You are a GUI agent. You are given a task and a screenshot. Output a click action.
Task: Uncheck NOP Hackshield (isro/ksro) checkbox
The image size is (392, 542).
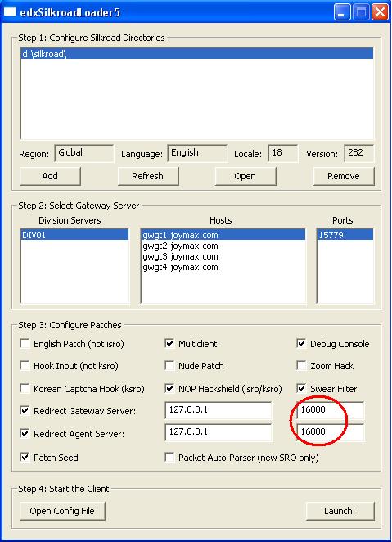tap(169, 389)
